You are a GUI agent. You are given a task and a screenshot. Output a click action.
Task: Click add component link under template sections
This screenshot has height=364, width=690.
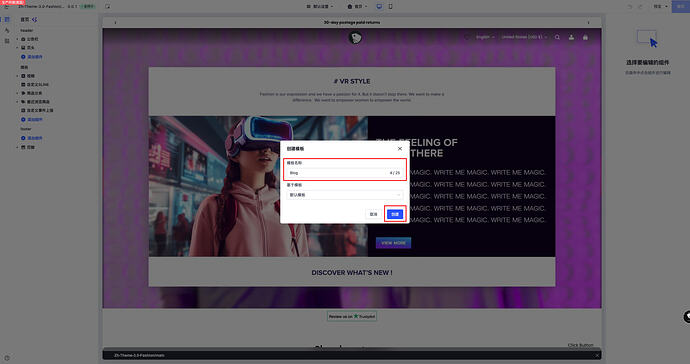coord(32,119)
